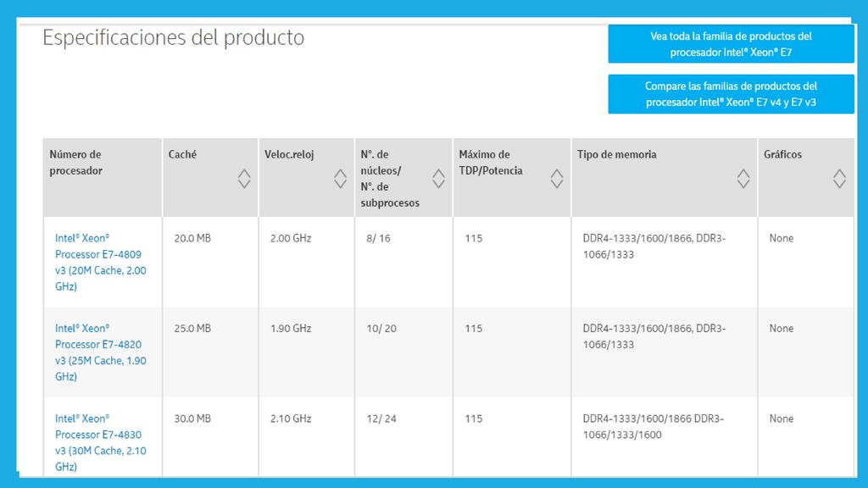This screenshot has width=868, height=488.
Task: Select the 'Máximo de TDP/Potencia' header label
Action: [491, 163]
